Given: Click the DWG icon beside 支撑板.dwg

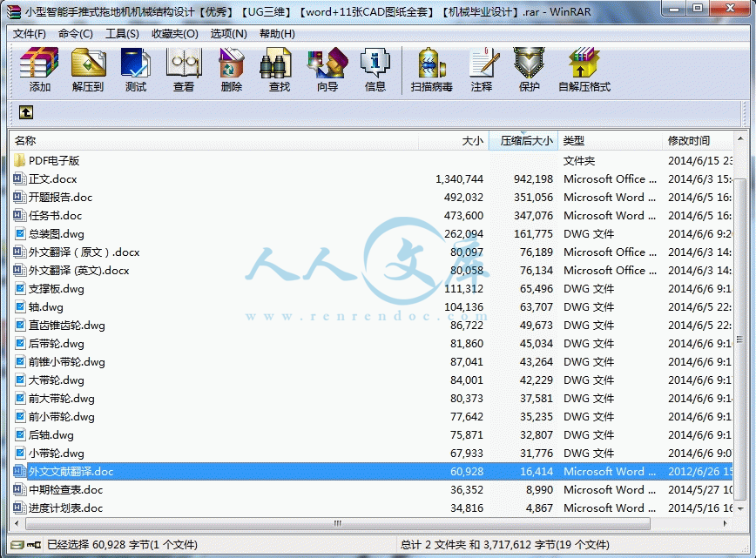Looking at the screenshot, I should 20,289.
